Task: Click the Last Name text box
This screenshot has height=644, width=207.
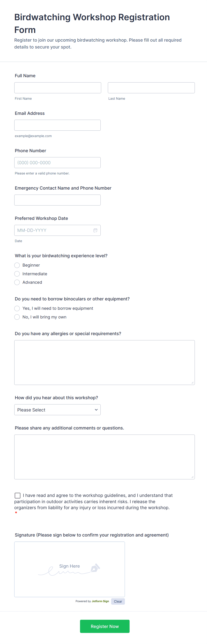Action: (x=151, y=88)
